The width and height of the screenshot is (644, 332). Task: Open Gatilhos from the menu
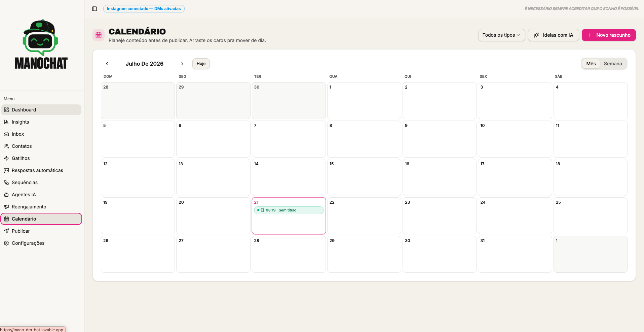coord(41,158)
